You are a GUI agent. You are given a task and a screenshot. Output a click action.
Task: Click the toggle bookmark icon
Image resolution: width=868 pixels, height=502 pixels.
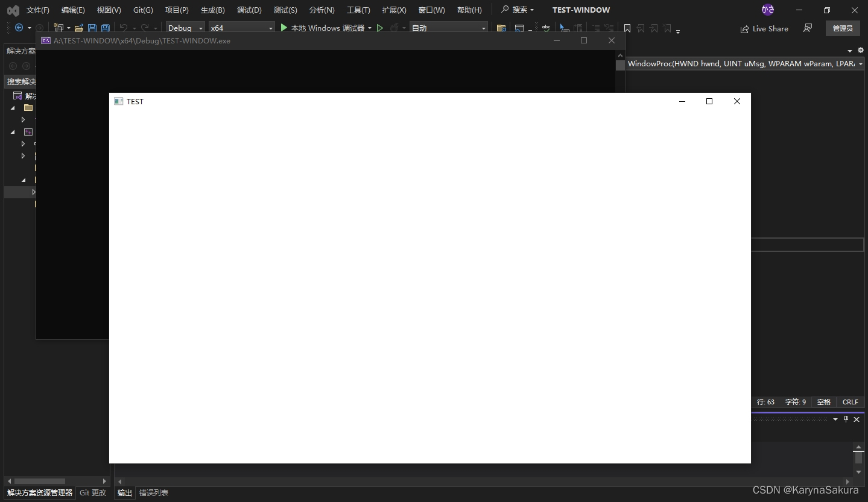[x=627, y=28]
